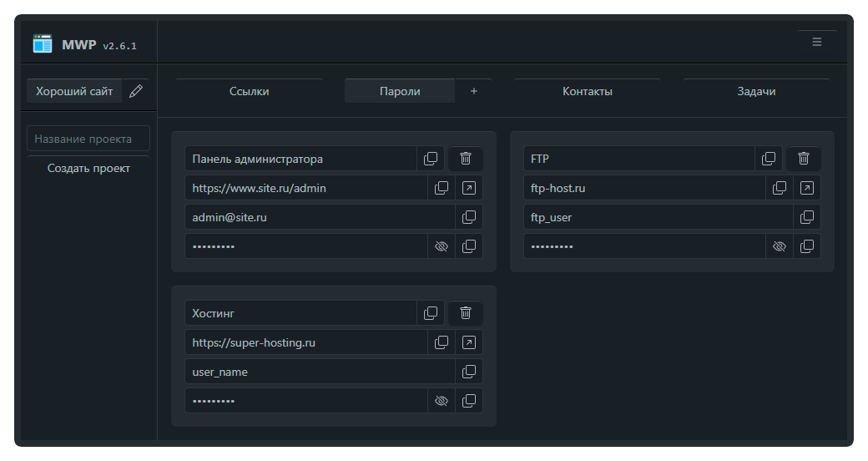This screenshot has height=461, width=868.
Task: Reveal the FTP password
Action: tap(780, 246)
